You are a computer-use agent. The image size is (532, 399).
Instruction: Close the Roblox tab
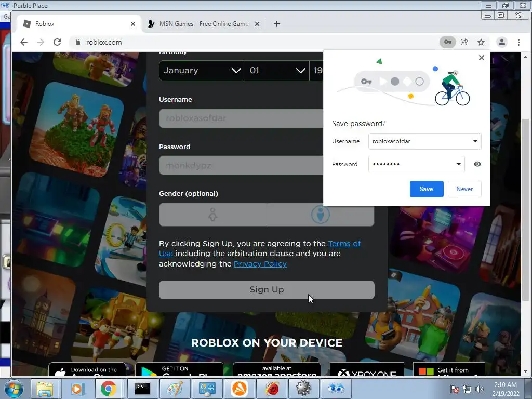coord(133,24)
